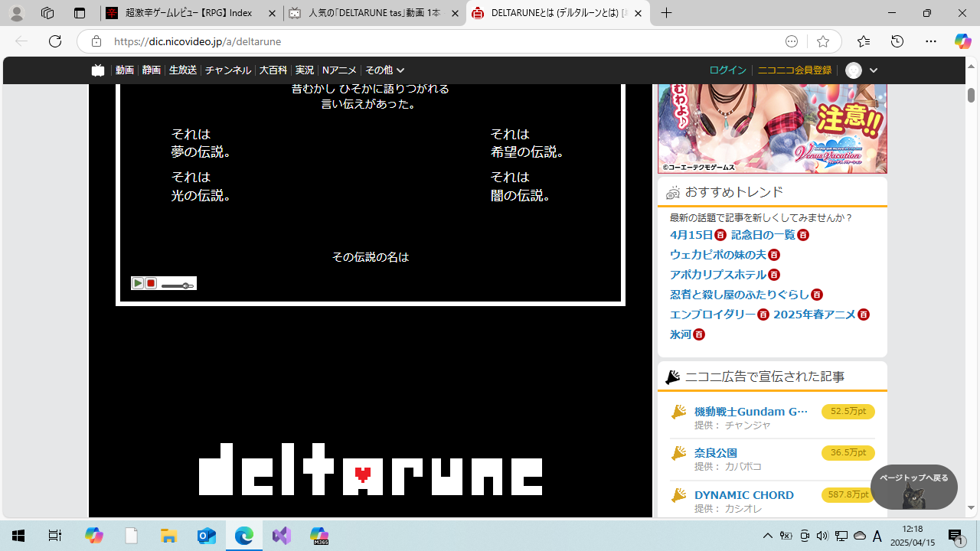Open File Explorer from the taskbar
The image size is (980, 551).
168,536
